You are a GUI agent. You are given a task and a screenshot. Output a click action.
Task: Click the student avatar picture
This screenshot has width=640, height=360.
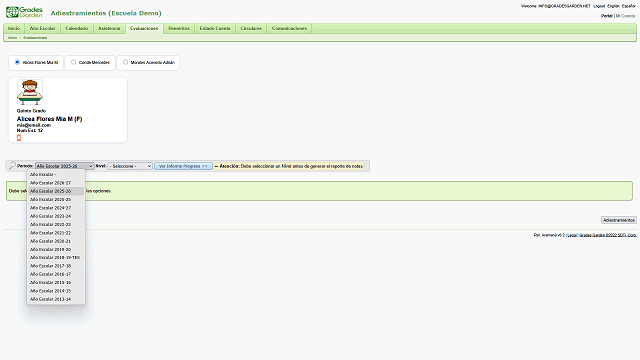coord(30,92)
